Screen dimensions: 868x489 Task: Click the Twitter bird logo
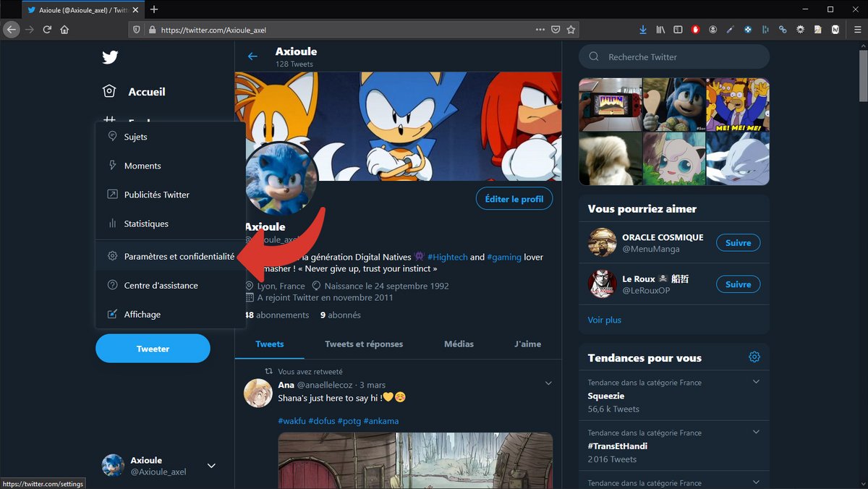coord(110,57)
